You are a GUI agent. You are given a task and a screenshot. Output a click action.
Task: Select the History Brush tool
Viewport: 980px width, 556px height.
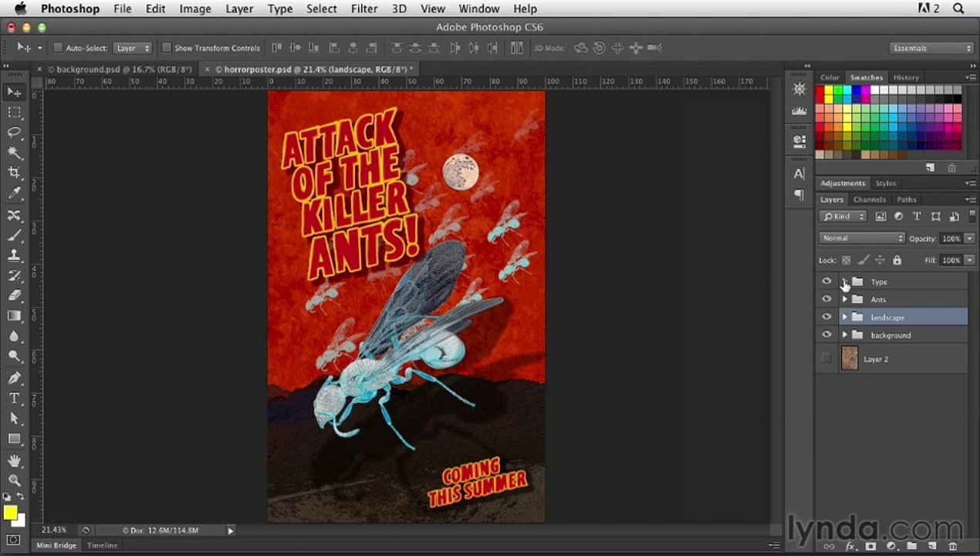click(x=15, y=276)
